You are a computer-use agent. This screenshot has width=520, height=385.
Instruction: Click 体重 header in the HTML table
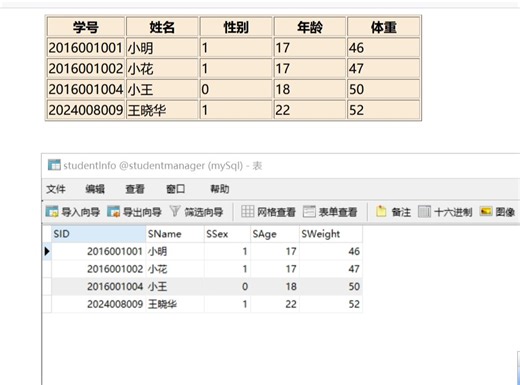click(384, 27)
